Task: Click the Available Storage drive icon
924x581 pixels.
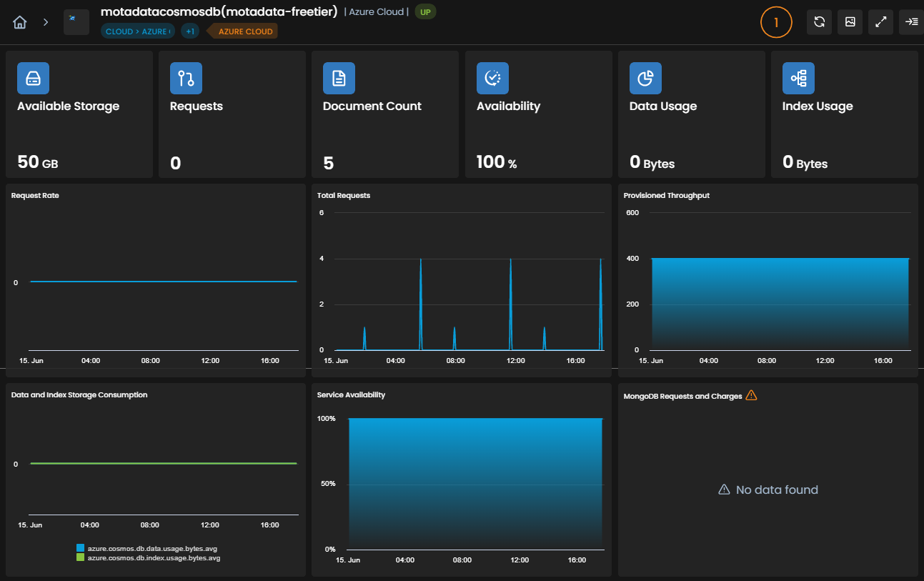Action: (x=33, y=79)
